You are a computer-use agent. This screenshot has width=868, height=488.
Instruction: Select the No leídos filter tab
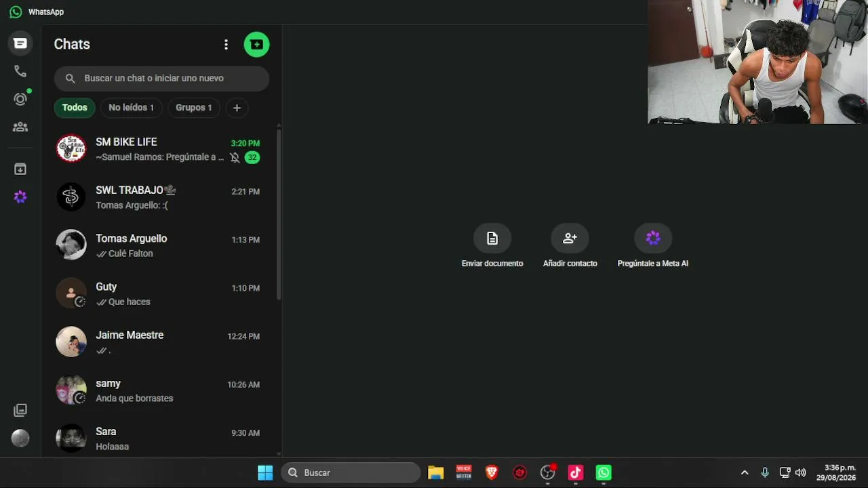click(131, 107)
